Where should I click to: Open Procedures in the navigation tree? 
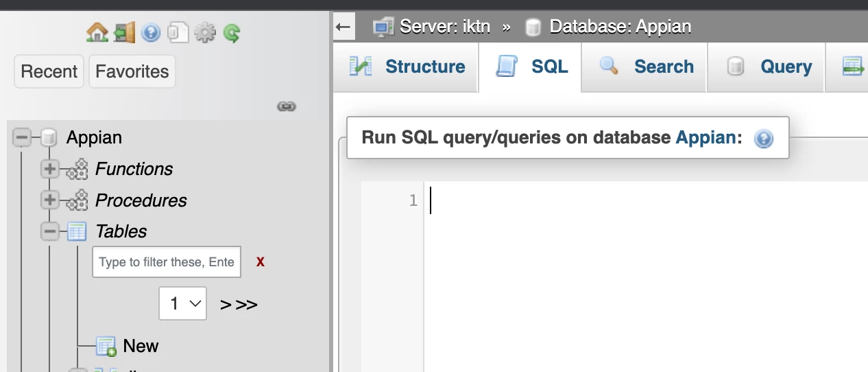[x=141, y=200]
